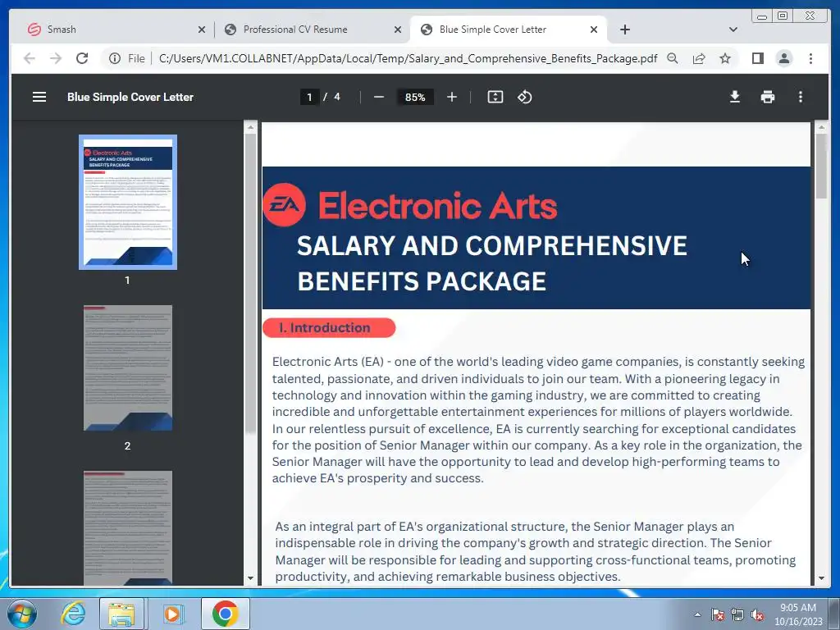Viewport: 840px width, 630px height.
Task: Select page 1 thumbnail
Action: click(127, 202)
